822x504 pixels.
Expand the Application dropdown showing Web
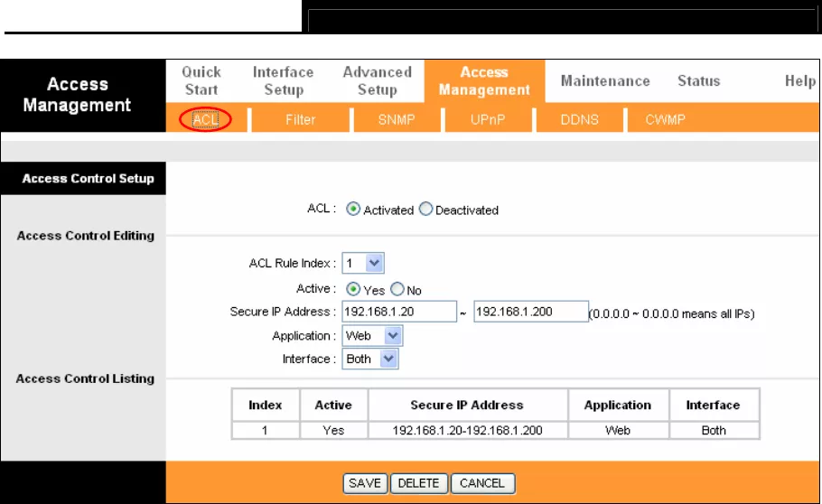point(372,336)
